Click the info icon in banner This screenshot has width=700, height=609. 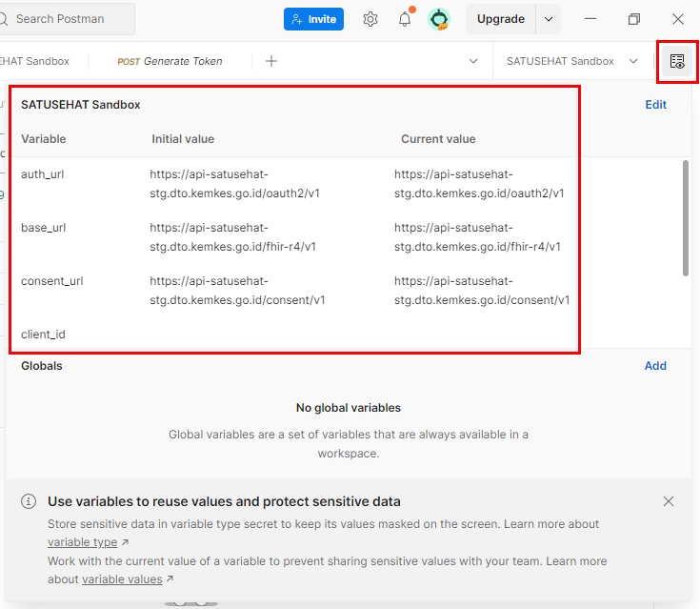[29, 501]
